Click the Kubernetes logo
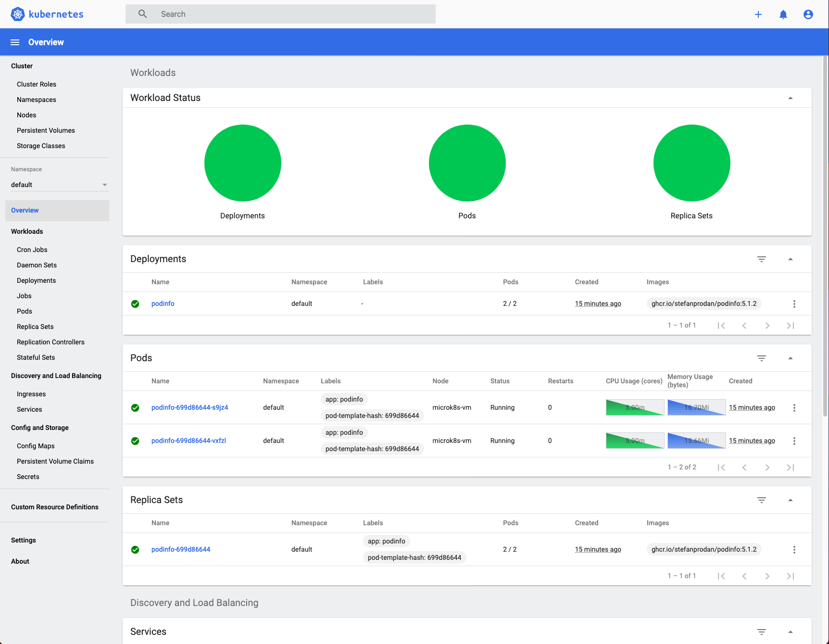Viewport: 829px width, 644px height. coord(18,14)
